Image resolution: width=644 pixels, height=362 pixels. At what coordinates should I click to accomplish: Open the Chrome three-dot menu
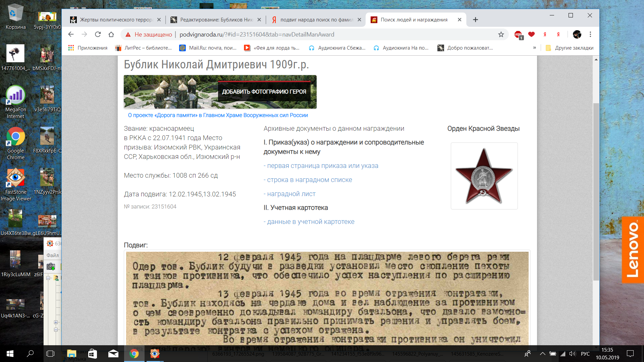coord(590,34)
